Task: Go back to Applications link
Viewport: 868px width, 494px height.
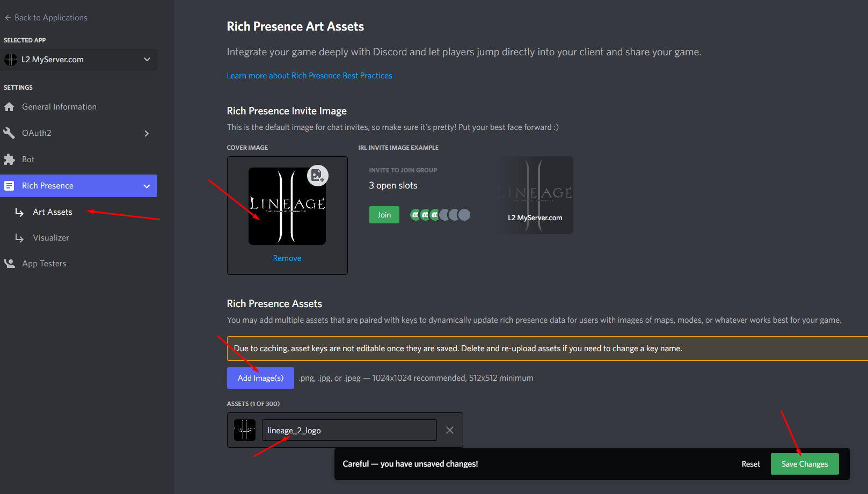Action: [x=46, y=18]
